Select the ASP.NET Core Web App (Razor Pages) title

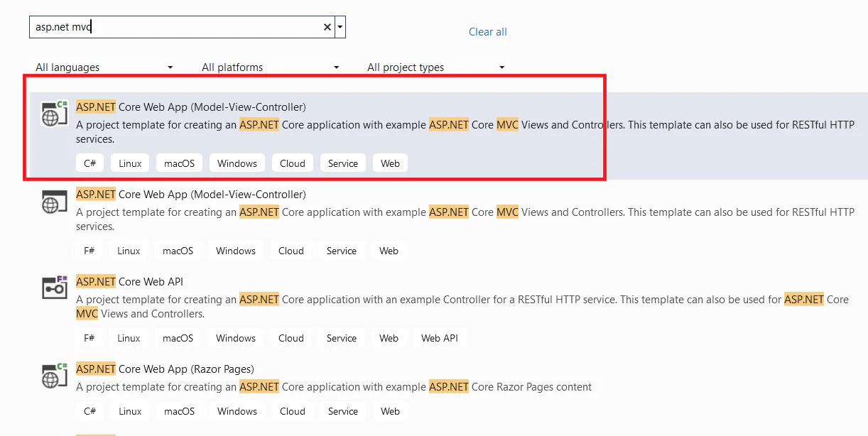coord(165,369)
